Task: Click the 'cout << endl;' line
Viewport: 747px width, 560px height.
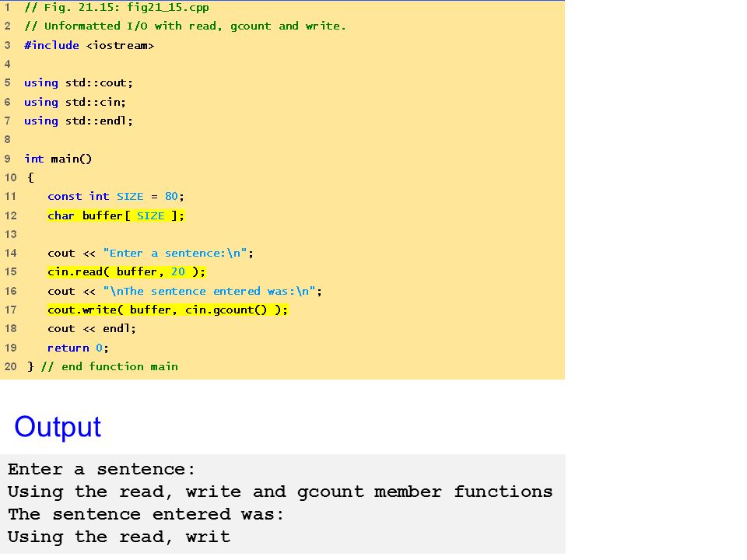Action: tap(92, 328)
